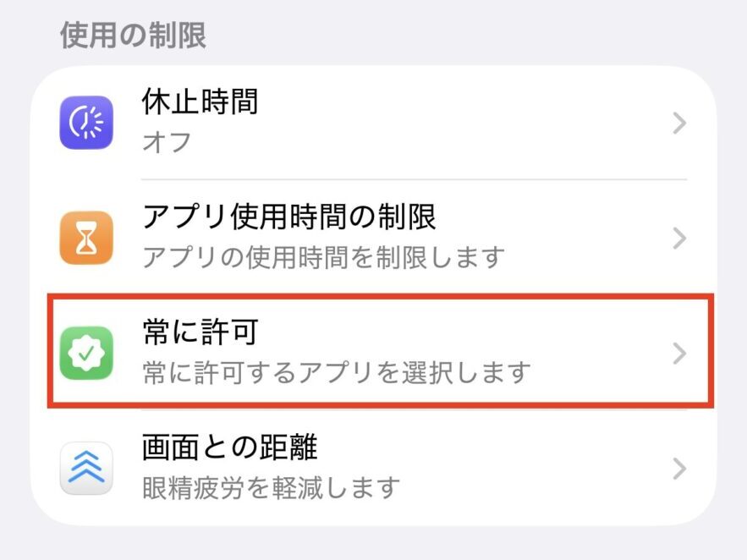Open 画面との距離 via its disclosure arrow
Viewport: 747px width, 560px height.
[x=678, y=469]
